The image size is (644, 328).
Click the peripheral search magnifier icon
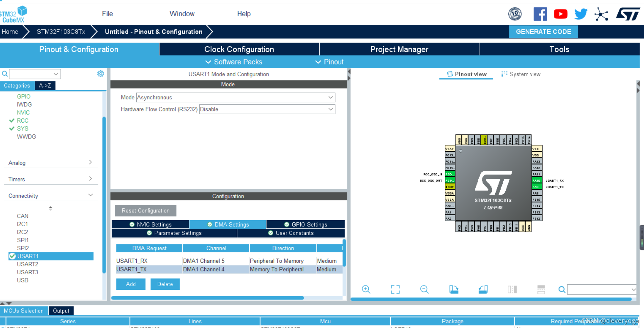tap(5, 74)
